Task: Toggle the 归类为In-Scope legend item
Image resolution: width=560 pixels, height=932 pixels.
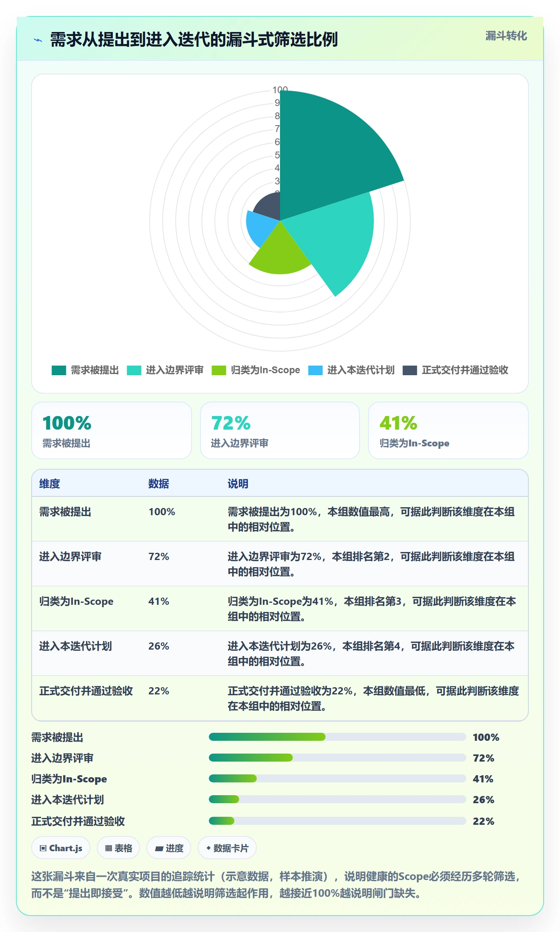Action: point(256,370)
